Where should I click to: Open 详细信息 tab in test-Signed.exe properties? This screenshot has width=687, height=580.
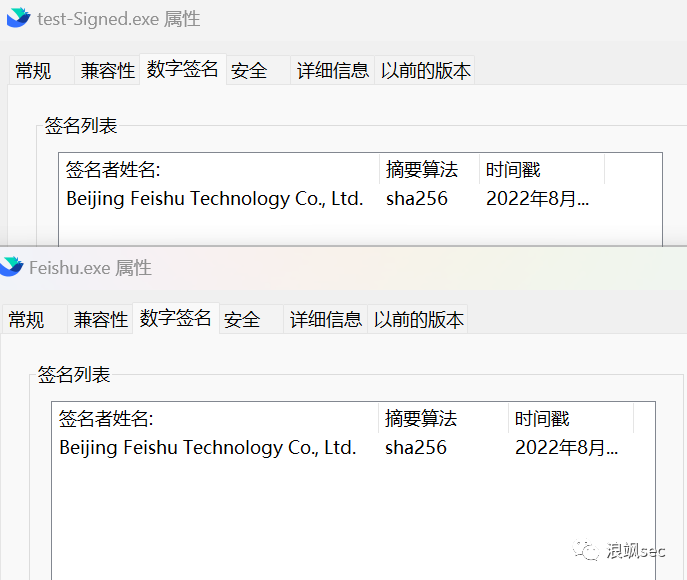pyautogui.click(x=333, y=71)
